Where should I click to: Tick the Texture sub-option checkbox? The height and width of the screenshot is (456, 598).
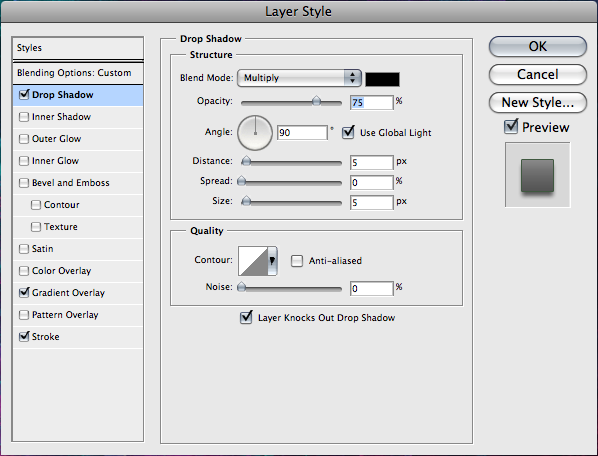36,227
